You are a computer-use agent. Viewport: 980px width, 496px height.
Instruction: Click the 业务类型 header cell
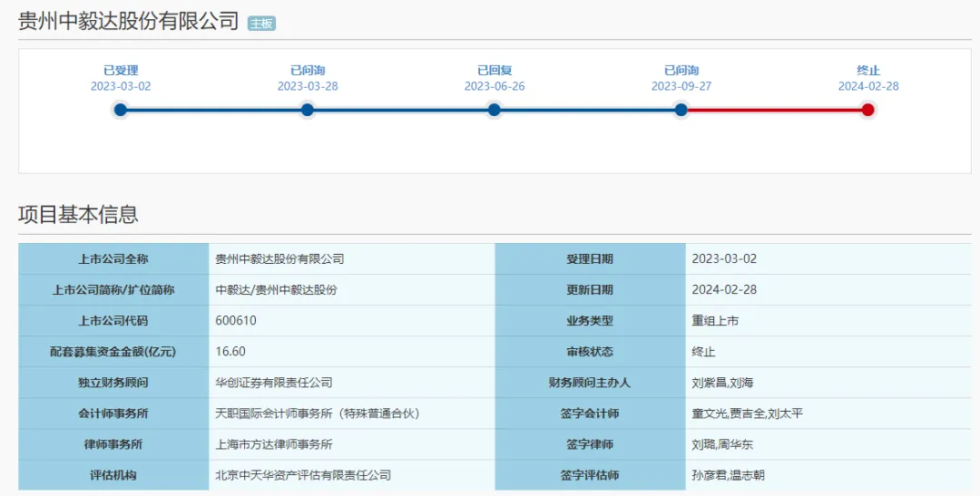(590, 321)
